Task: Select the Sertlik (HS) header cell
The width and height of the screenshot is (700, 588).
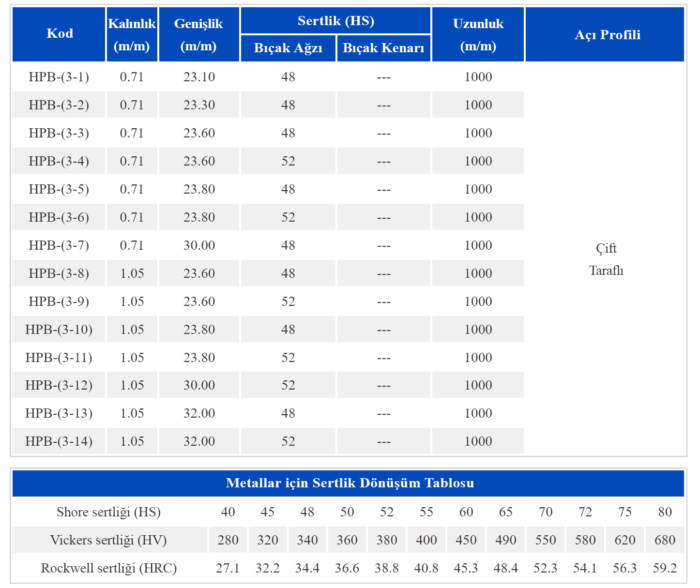Action: [x=335, y=20]
